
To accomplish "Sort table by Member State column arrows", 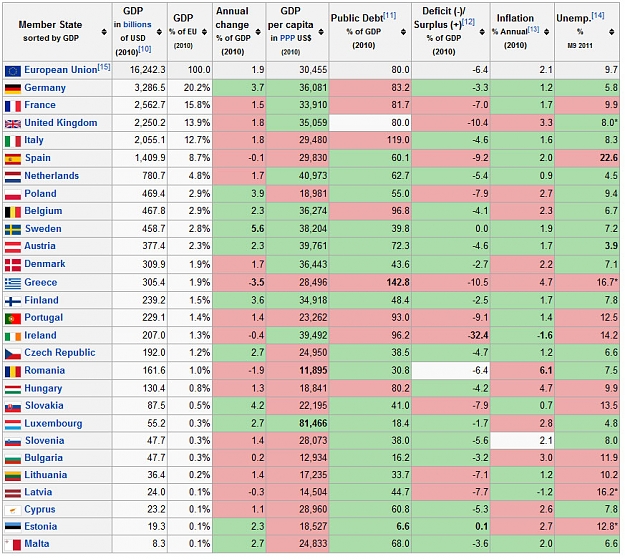I will [x=104, y=32].
